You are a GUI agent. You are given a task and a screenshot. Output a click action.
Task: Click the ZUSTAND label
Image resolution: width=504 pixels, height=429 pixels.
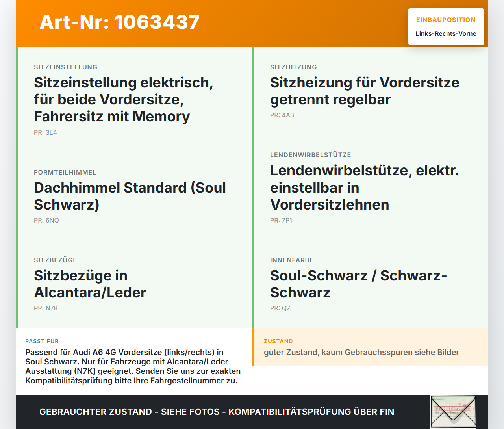[x=278, y=341]
